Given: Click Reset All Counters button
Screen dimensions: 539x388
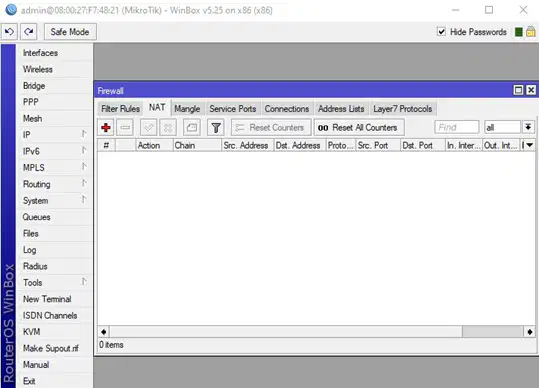Looking at the screenshot, I should [359, 128].
